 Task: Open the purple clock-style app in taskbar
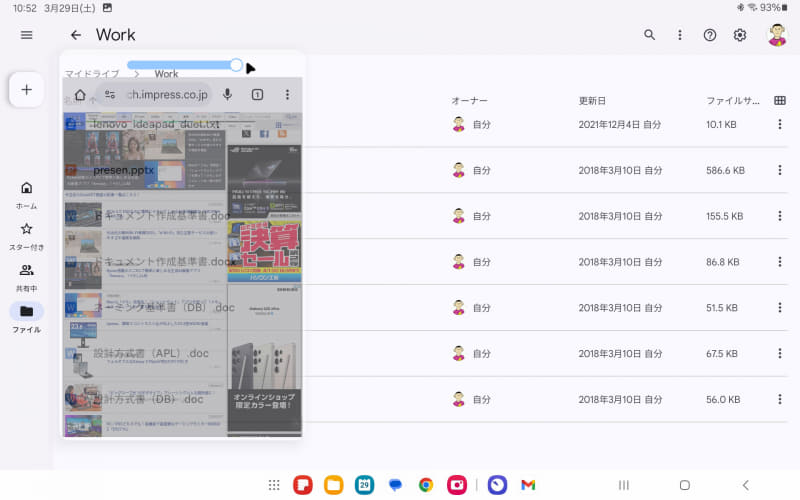[497, 485]
